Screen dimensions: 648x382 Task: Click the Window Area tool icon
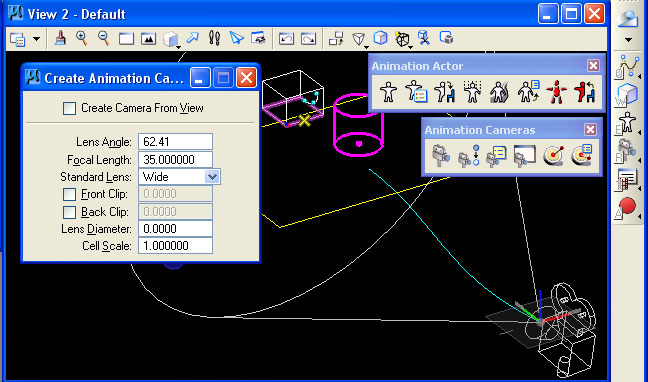tap(126, 39)
